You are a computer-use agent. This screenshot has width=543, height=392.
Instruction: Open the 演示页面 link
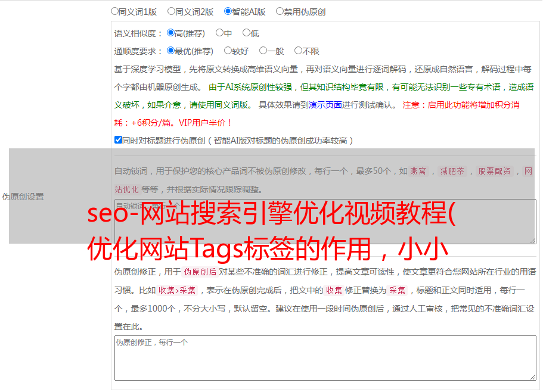coord(325,105)
